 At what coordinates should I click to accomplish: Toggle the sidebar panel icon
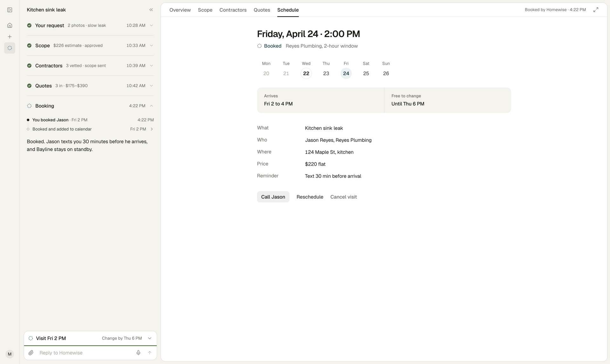click(10, 10)
